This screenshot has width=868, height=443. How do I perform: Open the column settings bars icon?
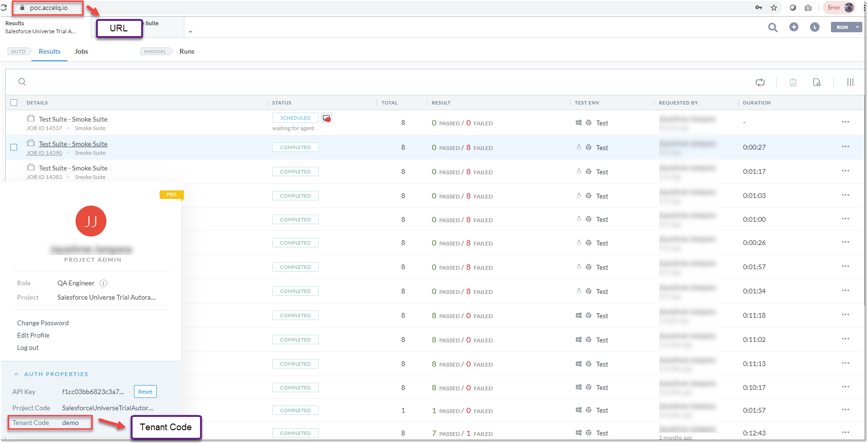tap(850, 83)
